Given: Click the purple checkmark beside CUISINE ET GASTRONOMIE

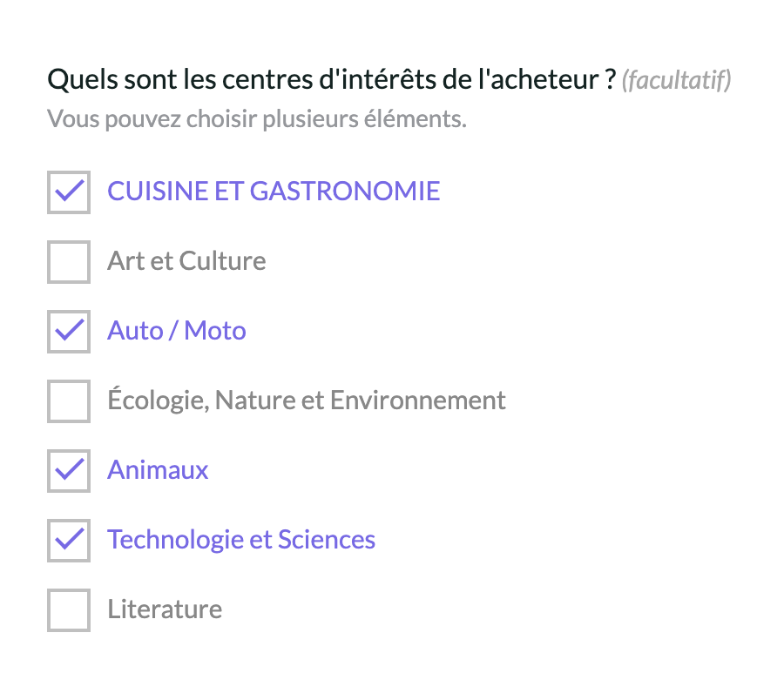Looking at the screenshot, I should click(x=69, y=191).
